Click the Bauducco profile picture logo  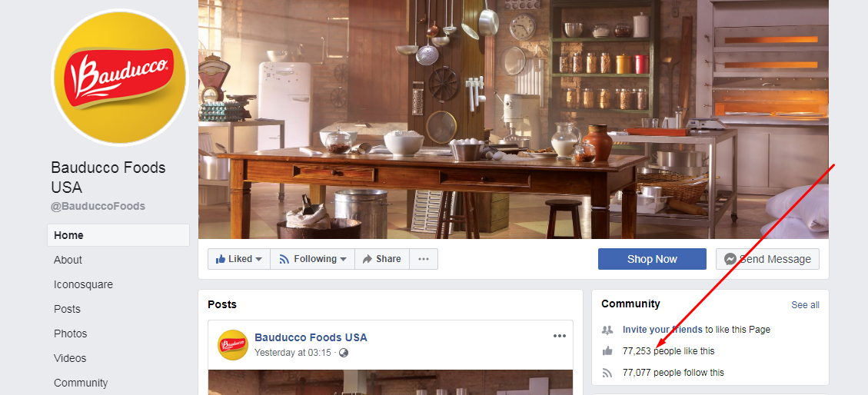tap(120, 78)
